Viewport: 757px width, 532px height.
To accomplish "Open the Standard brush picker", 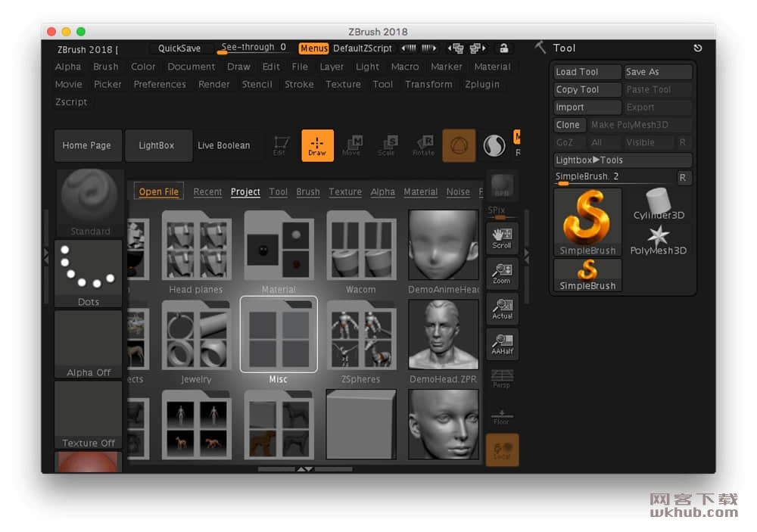I will pyautogui.click(x=89, y=203).
